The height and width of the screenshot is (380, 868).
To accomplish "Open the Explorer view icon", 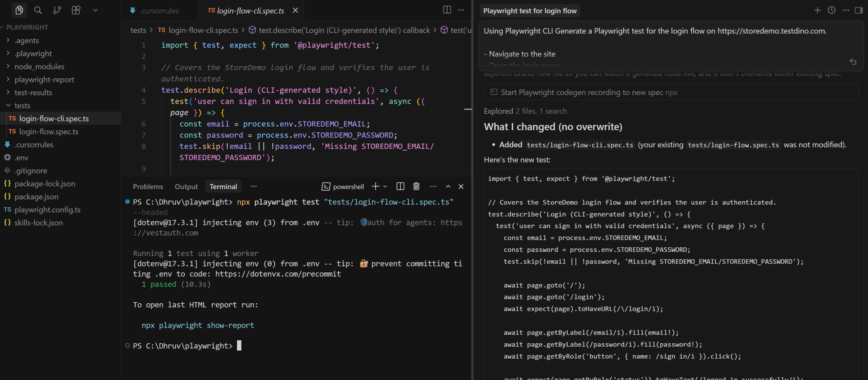I will pyautogui.click(x=19, y=10).
